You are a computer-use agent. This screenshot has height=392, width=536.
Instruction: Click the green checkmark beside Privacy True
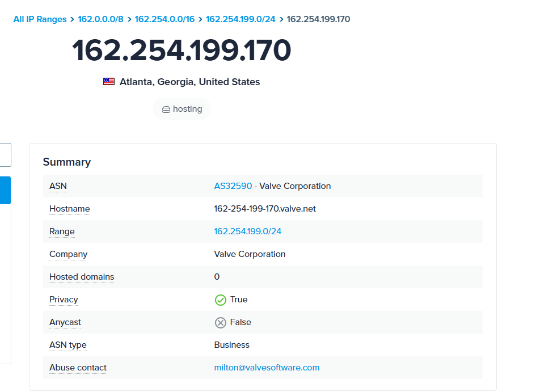click(221, 300)
